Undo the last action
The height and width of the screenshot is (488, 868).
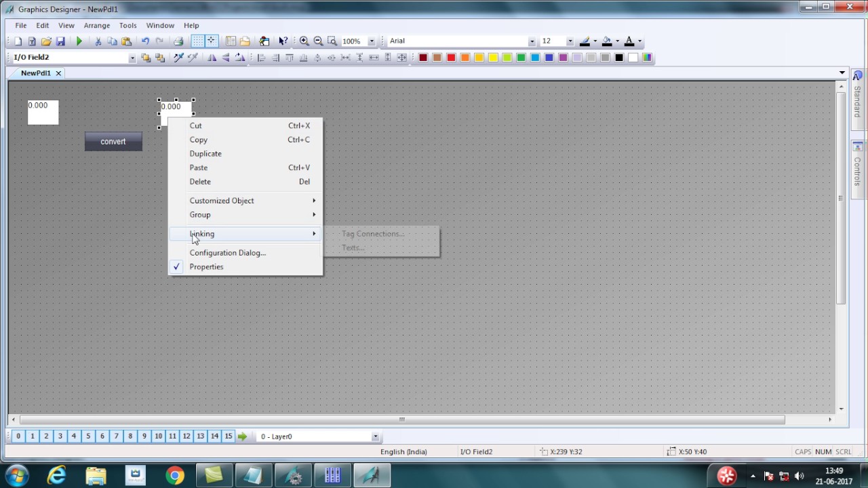tap(145, 41)
